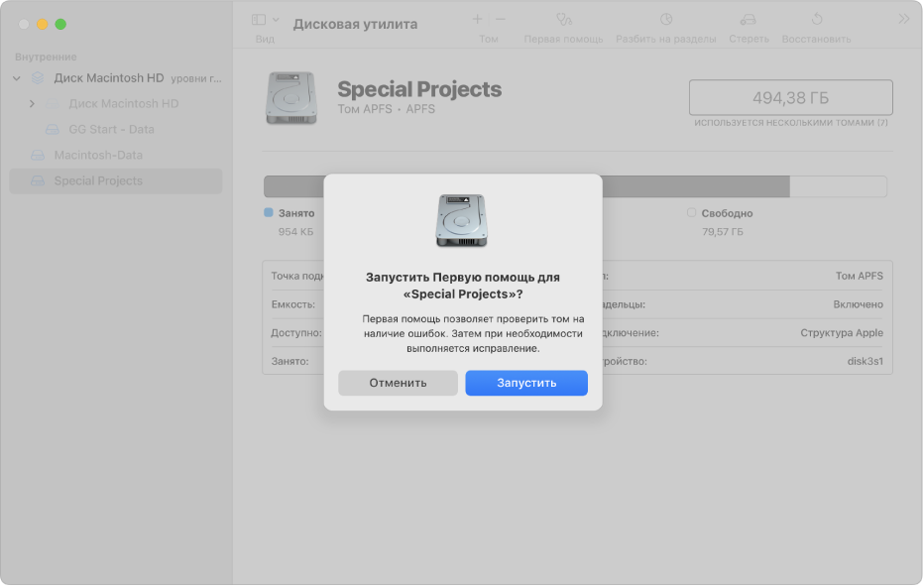Click the Том APFS type value in table

tap(860, 276)
